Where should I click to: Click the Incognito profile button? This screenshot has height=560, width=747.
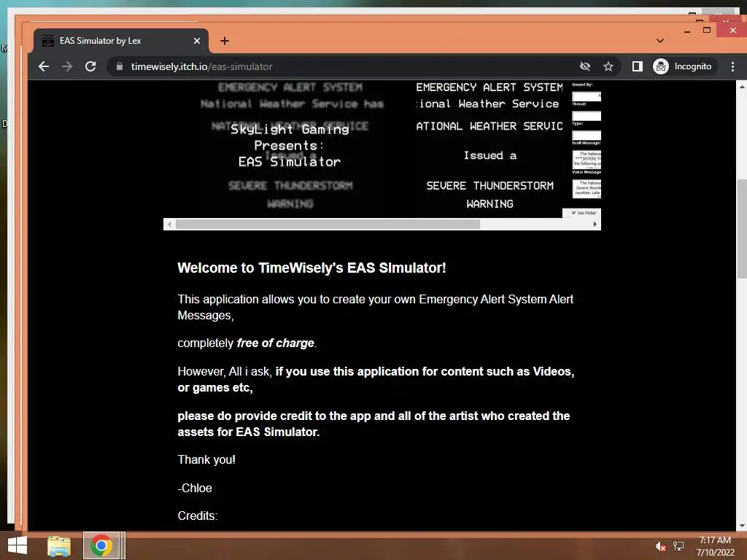[683, 66]
